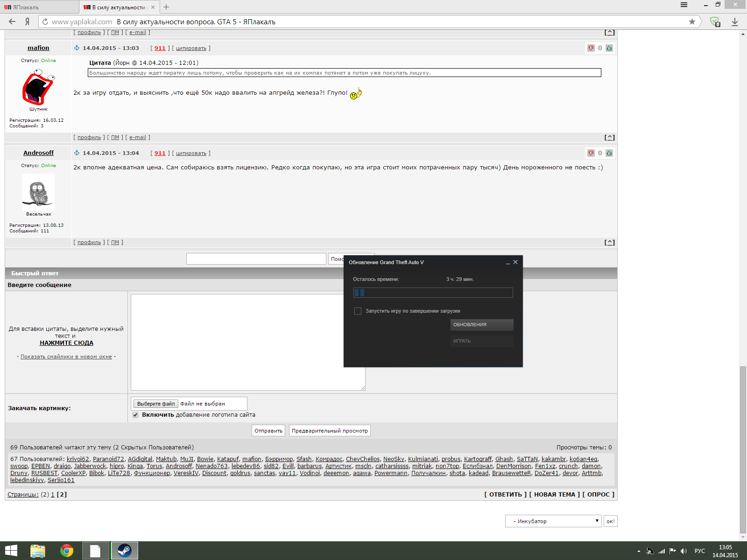
Task: Jump to top via '[^]' under mafion's post
Action: [x=610, y=137]
